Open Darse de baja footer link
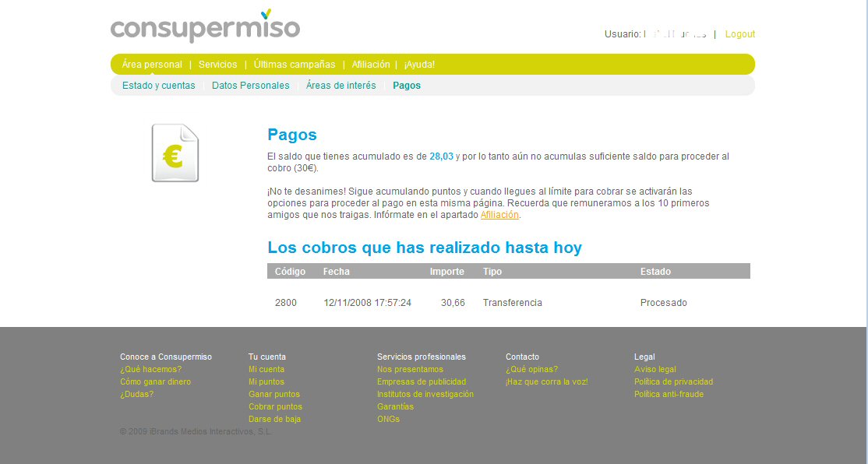This screenshot has width=868, height=464. [x=274, y=419]
